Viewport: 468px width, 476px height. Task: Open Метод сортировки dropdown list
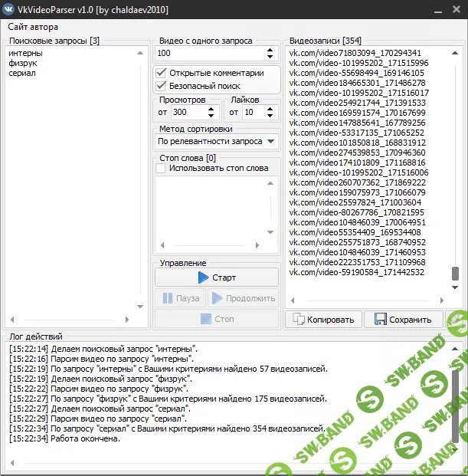pos(217,142)
